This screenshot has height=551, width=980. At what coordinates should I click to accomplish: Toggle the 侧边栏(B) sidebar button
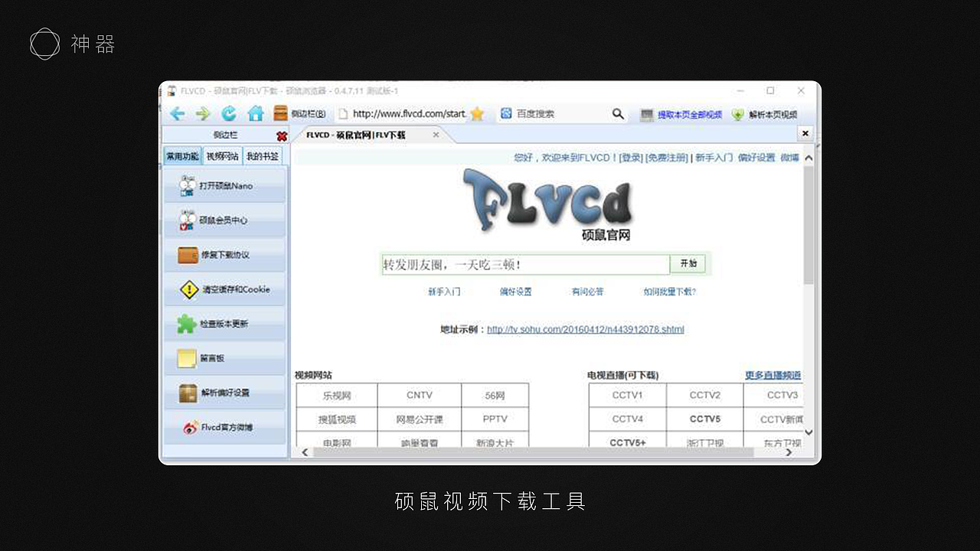tap(300, 114)
